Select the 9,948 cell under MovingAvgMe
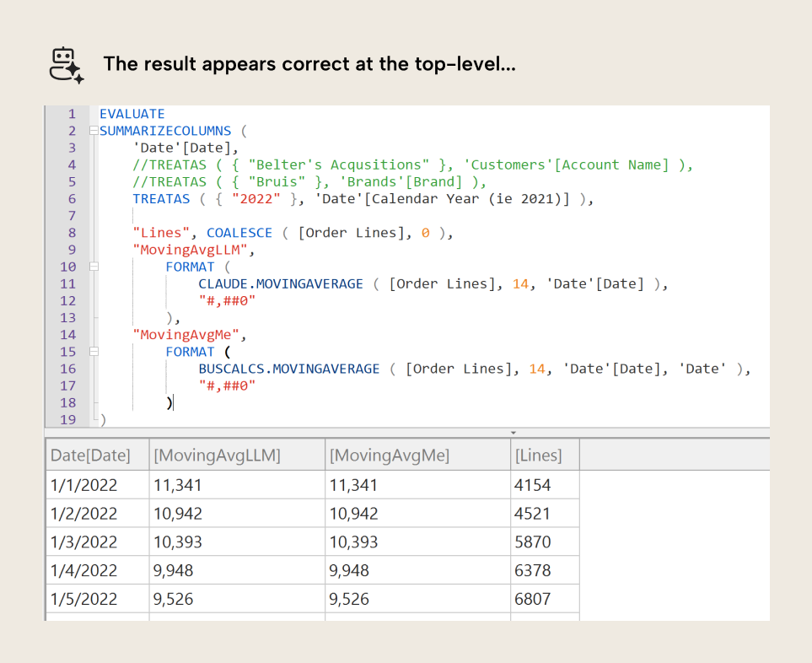The image size is (812, 663). click(354, 570)
